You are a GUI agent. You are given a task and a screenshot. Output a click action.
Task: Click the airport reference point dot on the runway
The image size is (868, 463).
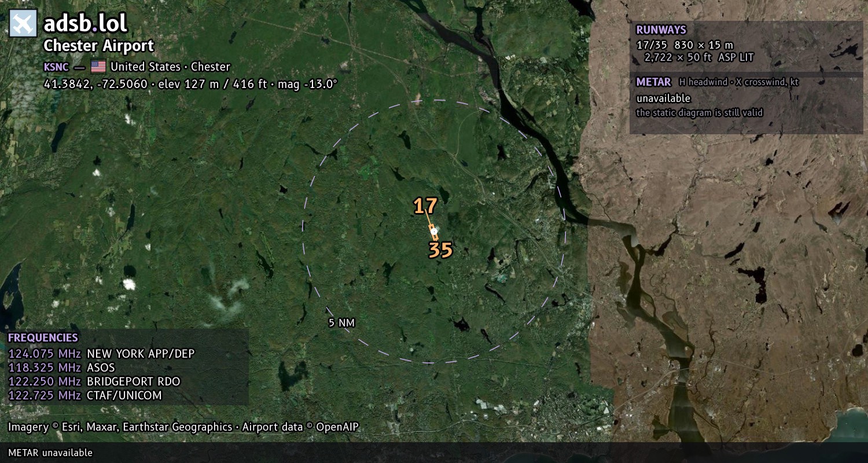[433, 231]
